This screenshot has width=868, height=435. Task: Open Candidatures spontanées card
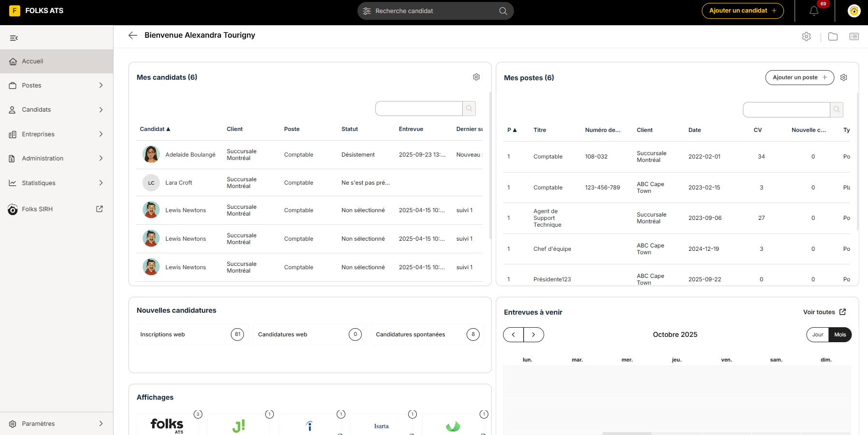pyautogui.click(x=428, y=334)
